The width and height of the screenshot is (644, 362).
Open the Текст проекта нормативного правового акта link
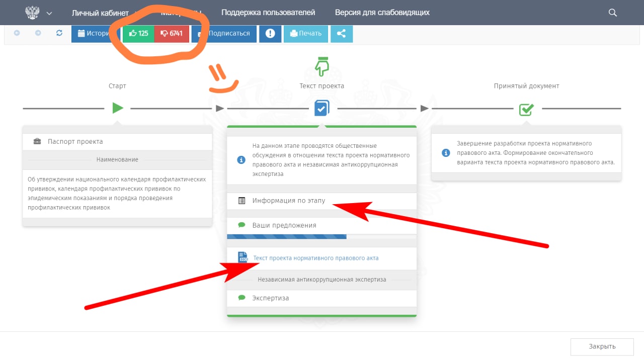pyautogui.click(x=316, y=258)
